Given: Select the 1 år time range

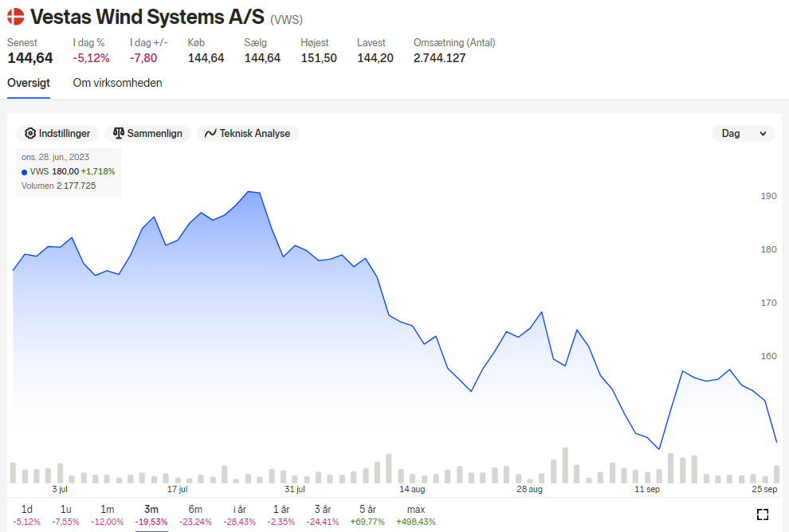Looking at the screenshot, I should [x=281, y=515].
